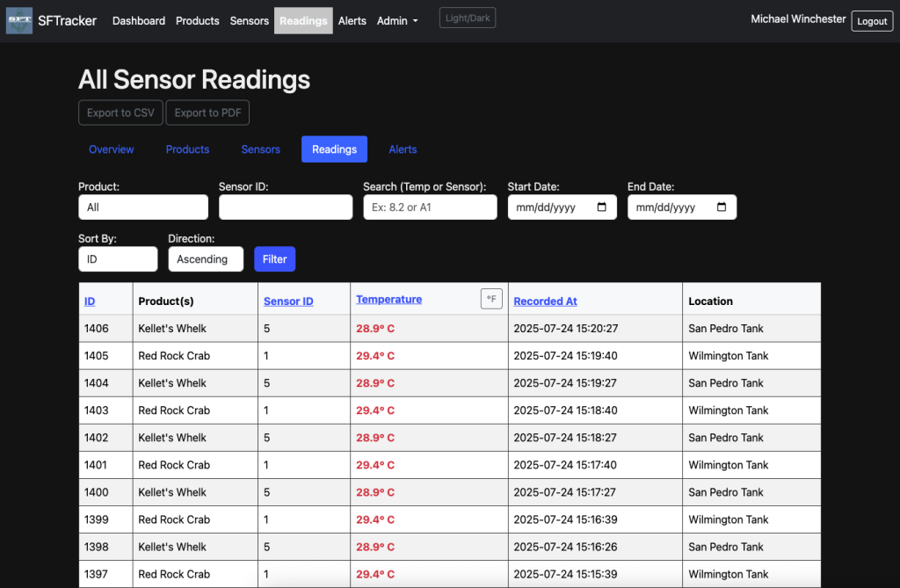This screenshot has width=900, height=588.
Task: Switch to the Alerts tab below exports
Action: point(403,149)
